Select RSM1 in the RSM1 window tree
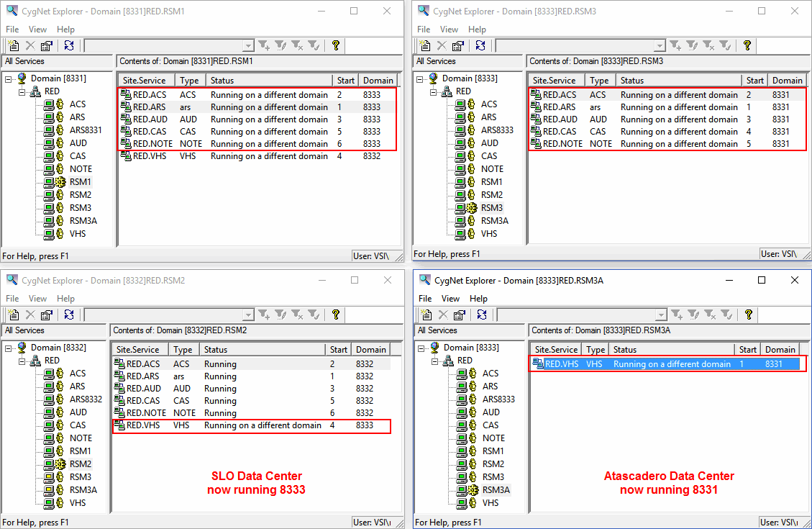The width and height of the screenshot is (812, 529). 81,182
